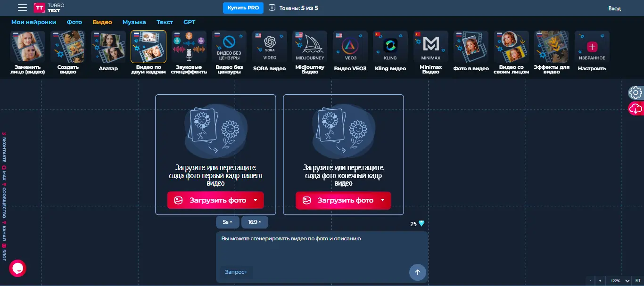Click the pink cloud download icon
644x286 pixels.
point(636,108)
